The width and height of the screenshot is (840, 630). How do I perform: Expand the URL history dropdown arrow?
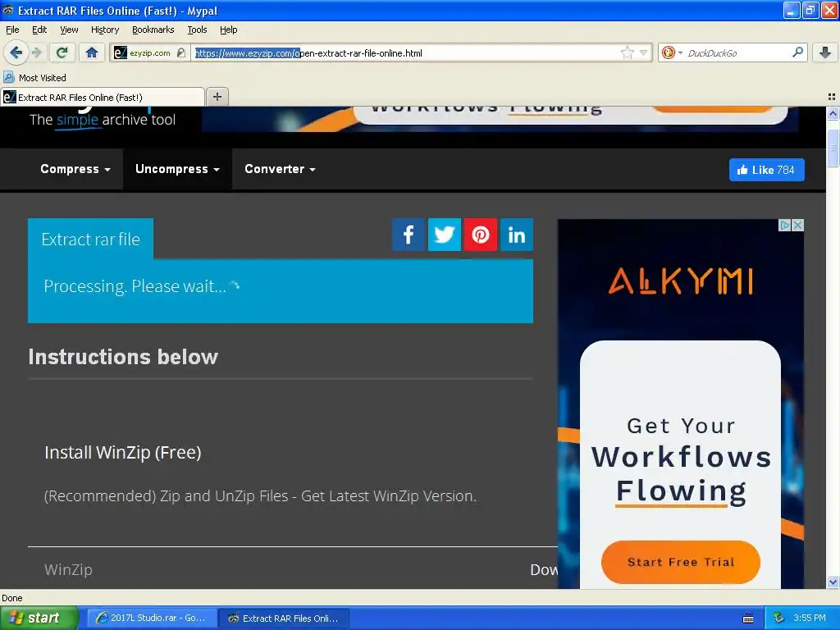[644, 53]
